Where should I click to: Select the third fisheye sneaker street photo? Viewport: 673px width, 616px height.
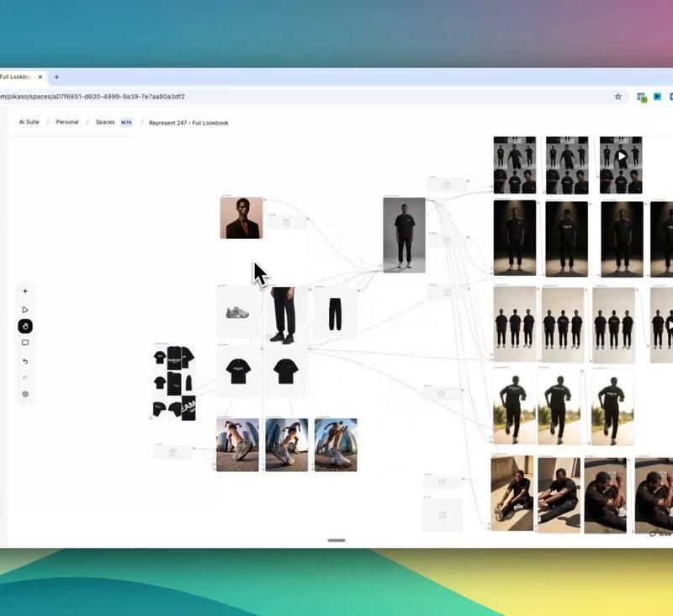pos(336,444)
